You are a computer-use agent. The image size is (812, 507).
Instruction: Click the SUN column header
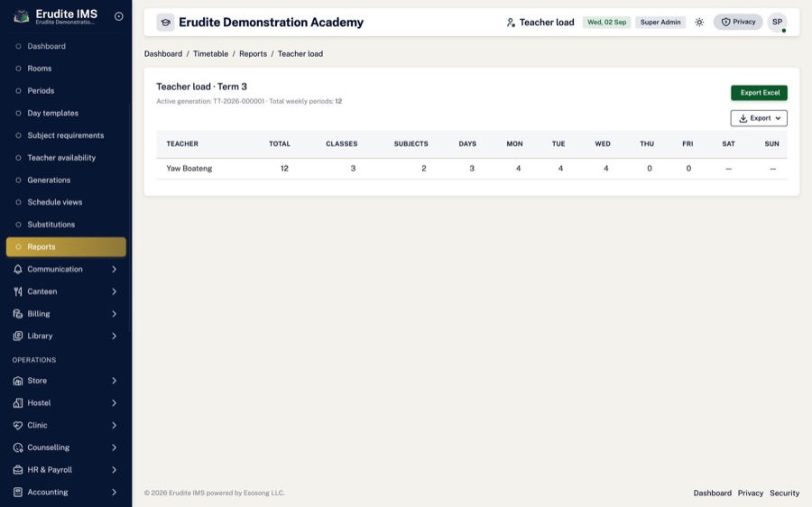[x=772, y=144]
